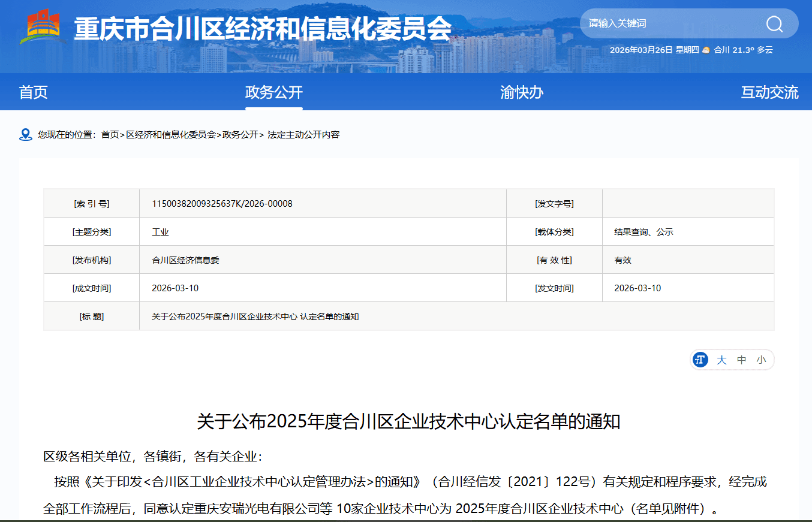
Task: Open the 首页 navigation tab
Action: point(32,92)
